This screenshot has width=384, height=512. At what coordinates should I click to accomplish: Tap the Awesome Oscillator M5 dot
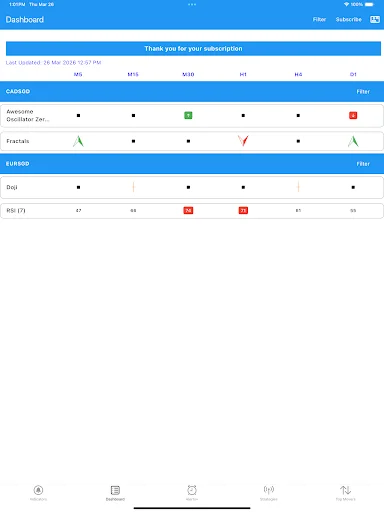click(x=78, y=115)
